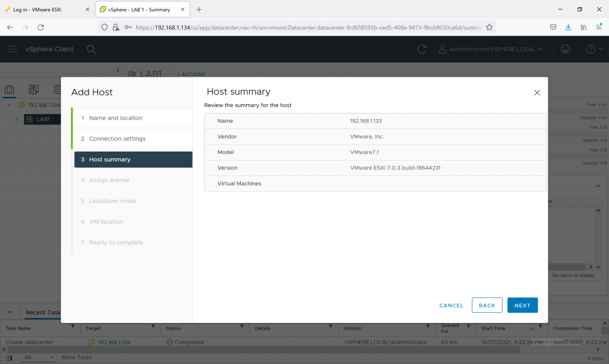
Task: Open the help question mark menu
Action: tap(594, 49)
